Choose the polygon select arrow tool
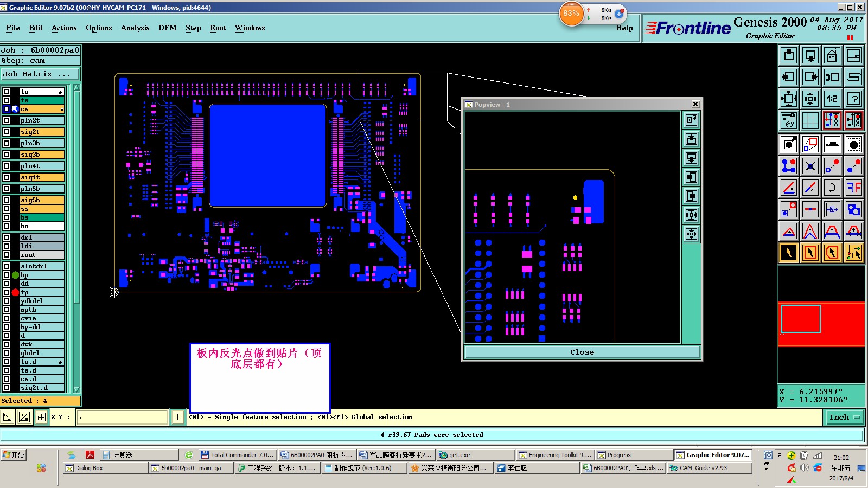The width and height of the screenshot is (868, 488). pyautogui.click(x=832, y=253)
